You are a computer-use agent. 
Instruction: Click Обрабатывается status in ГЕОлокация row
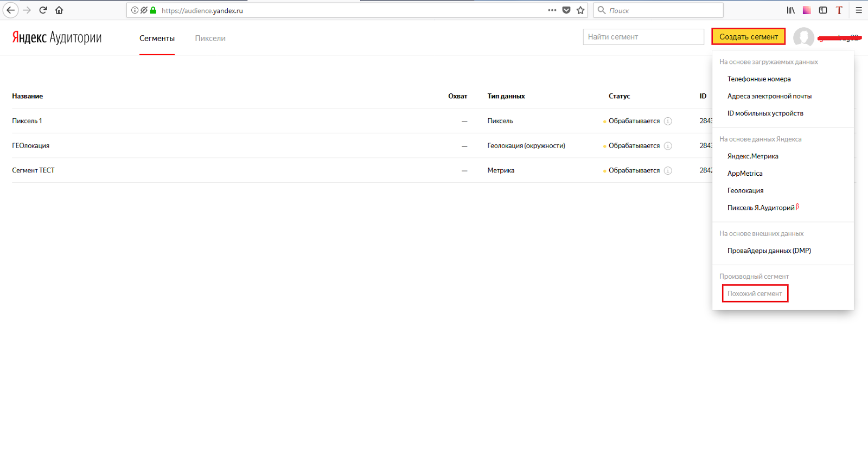[x=634, y=146]
